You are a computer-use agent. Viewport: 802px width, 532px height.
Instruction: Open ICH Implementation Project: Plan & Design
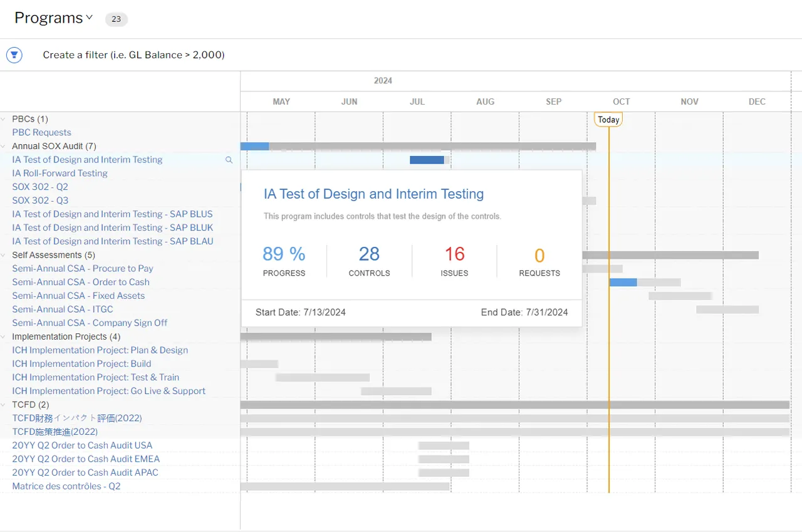(100, 350)
